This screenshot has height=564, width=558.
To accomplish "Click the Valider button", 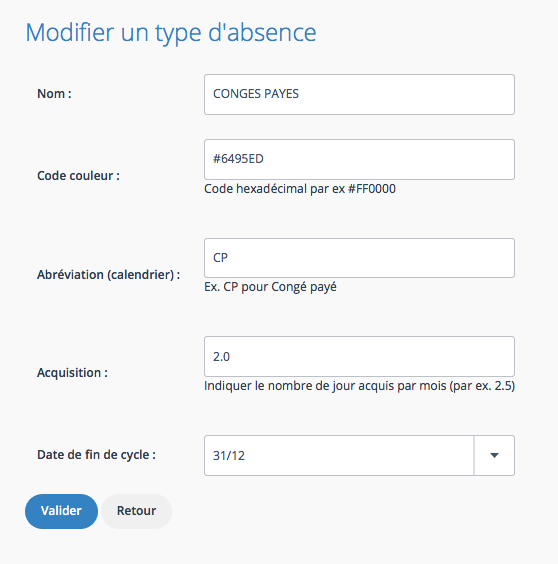I will [61, 511].
